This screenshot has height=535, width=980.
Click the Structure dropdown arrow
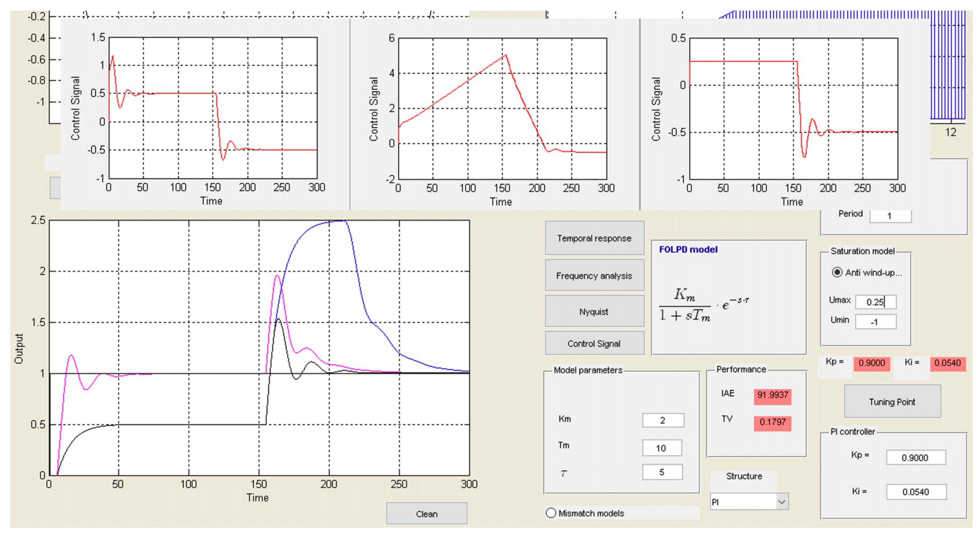(781, 502)
